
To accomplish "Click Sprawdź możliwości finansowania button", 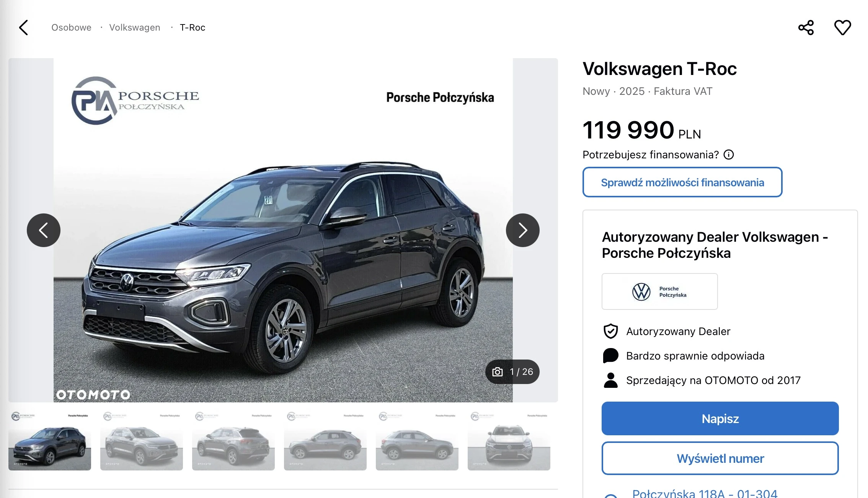I will (x=682, y=182).
